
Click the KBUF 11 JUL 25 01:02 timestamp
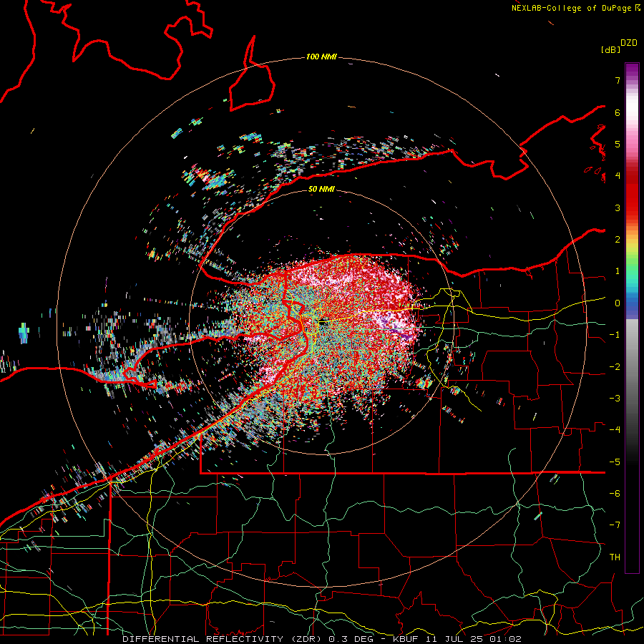[x=457, y=639]
